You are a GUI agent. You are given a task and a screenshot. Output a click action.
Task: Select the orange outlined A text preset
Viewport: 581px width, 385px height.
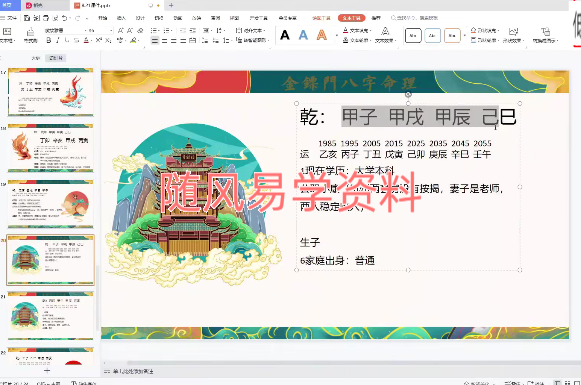pos(322,35)
